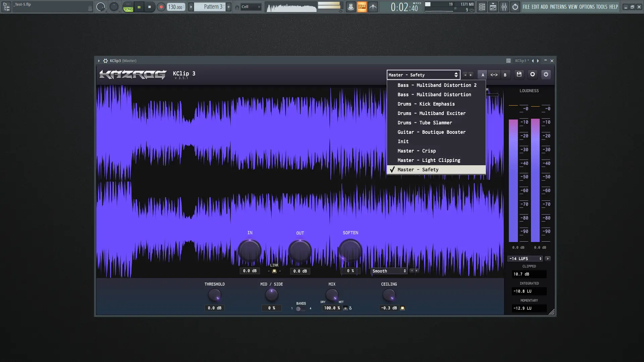Image resolution: width=644 pixels, height=362 pixels.
Task: Click the THRESHOLD value field 0.0 dB
Action: [x=214, y=308]
